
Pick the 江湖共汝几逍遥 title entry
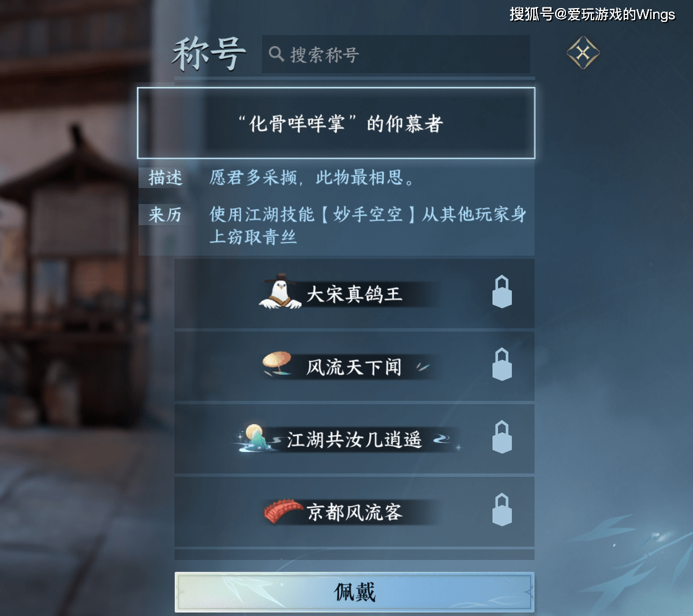pyautogui.click(x=355, y=439)
